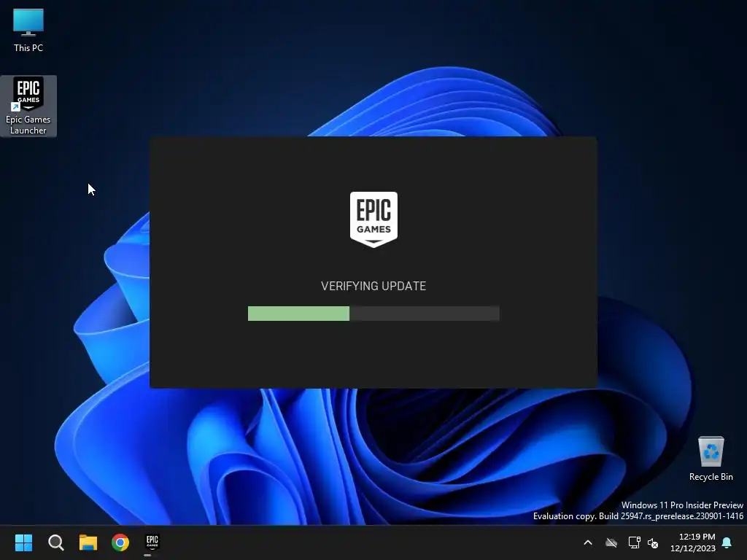Expand the hidden system tray icons
This screenshot has height=560, width=747.
(x=588, y=542)
